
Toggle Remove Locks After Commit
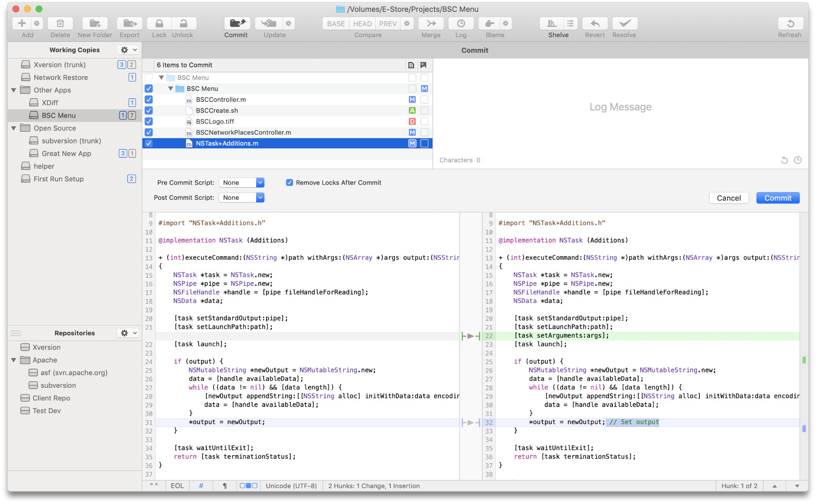289,183
